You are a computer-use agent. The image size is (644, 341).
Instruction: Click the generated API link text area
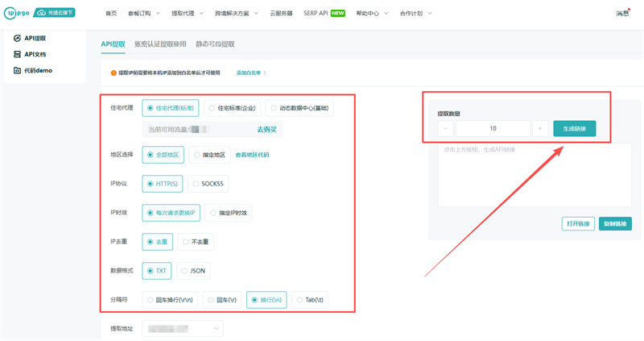pos(535,175)
